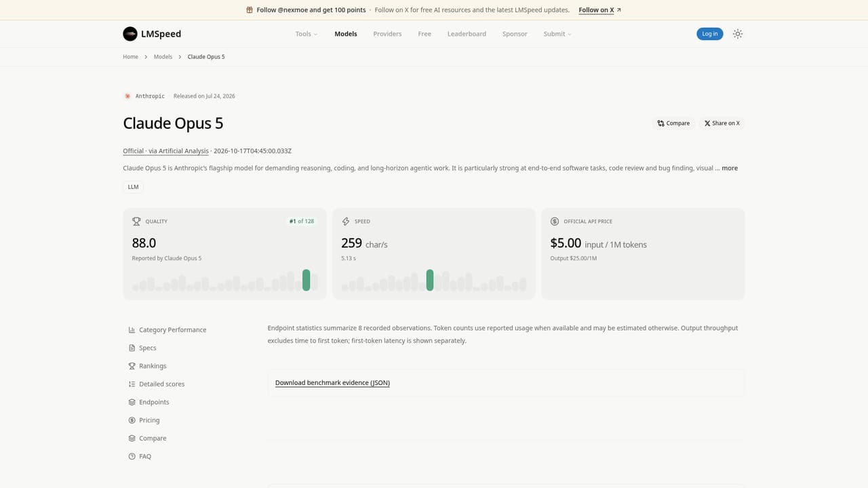The width and height of the screenshot is (868, 488).
Task: Click the "88.0" quality score value
Action: [x=144, y=243]
